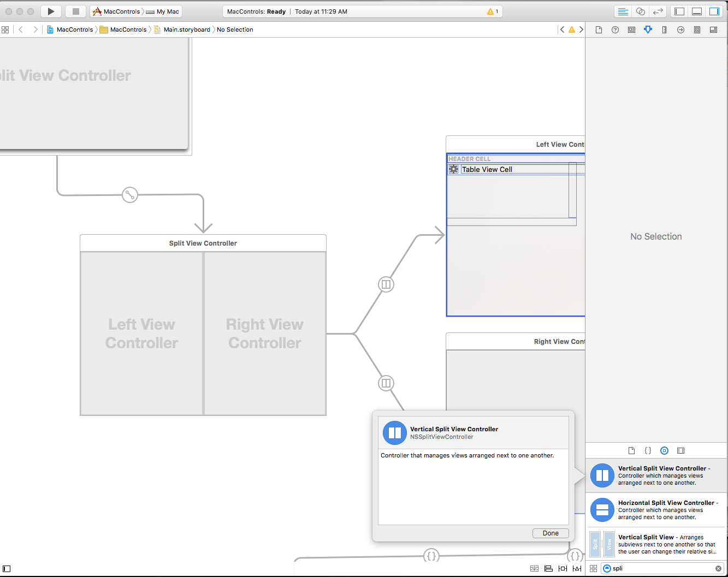The width and height of the screenshot is (728, 577).
Task: Open the No Selection jump bar menu
Action: click(x=235, y=29)
